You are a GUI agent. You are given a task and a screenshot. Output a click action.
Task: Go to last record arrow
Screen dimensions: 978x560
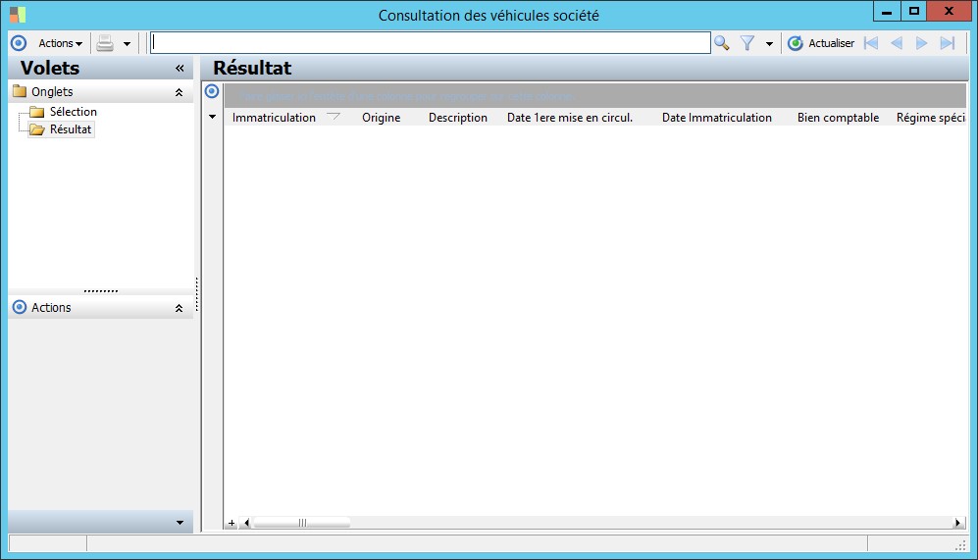click(x=948, y=43)
